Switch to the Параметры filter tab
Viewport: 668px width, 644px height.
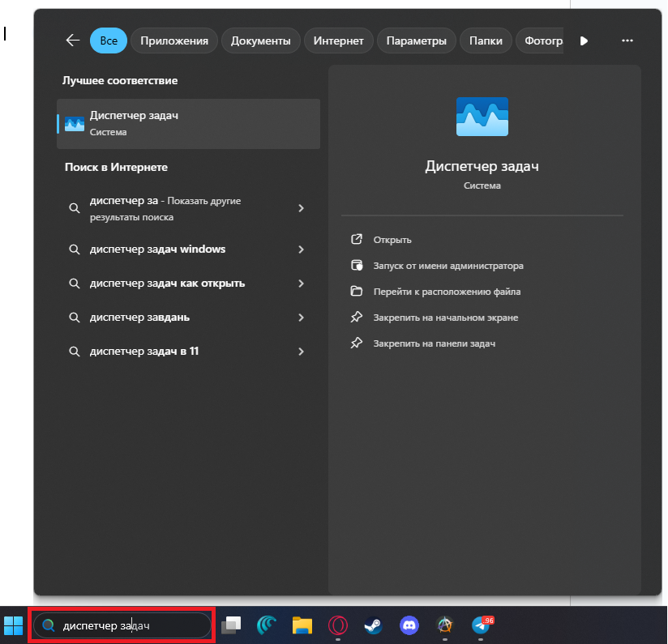416,41
